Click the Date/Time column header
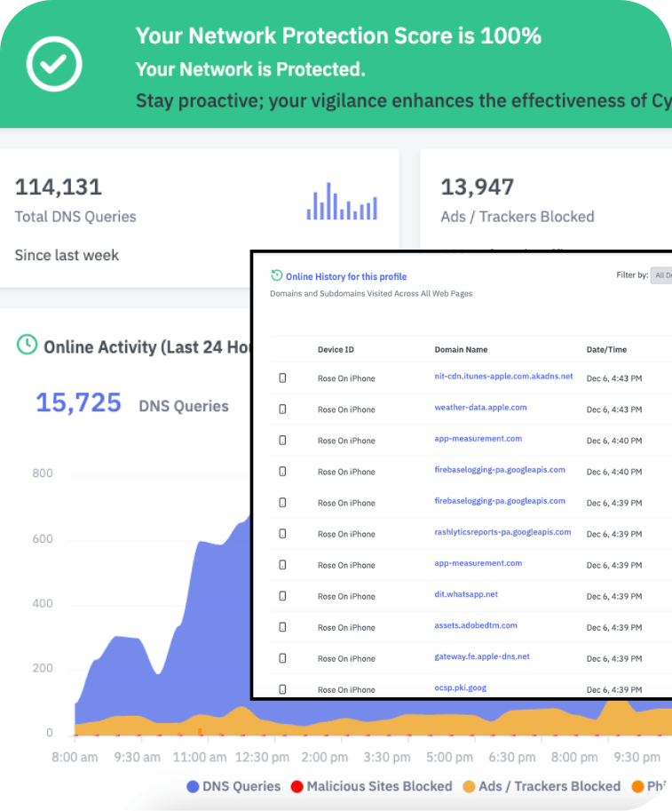This screenshot has height=811, width=672. coord(606,350)
